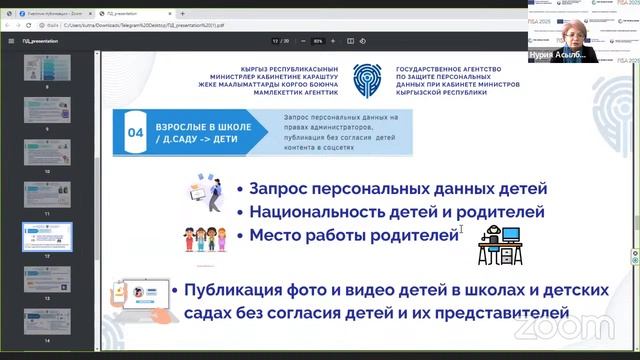The image size is (640, 360).
Task: Click the text 'Национальность детей и родителей'
Action: (x=397, y=212)
